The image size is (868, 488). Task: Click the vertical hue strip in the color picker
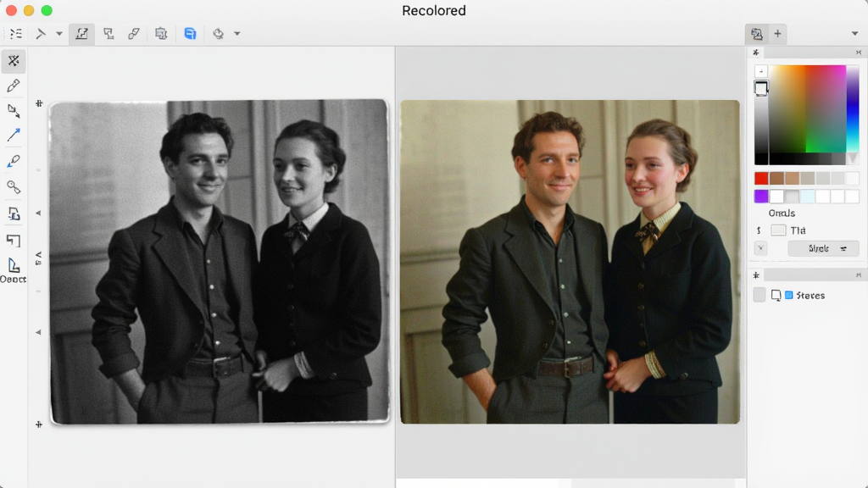pyautogui.click(x=853, y=108)
